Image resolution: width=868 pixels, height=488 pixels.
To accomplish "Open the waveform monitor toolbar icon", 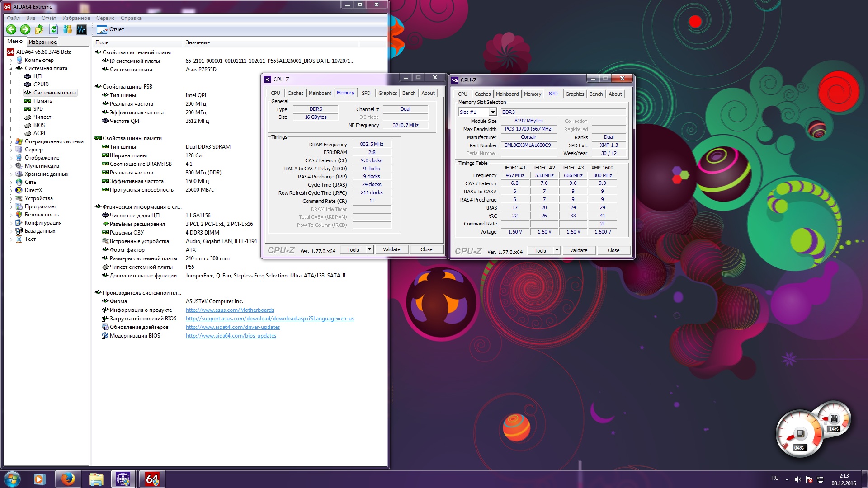I will click(x=81, y=29).
